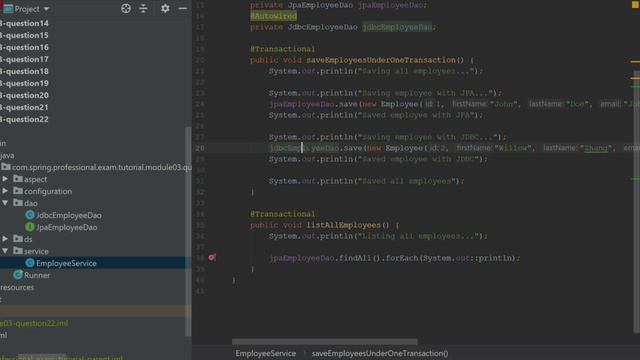This screenshot has width=640, height=360.
Task: Click the locate-in-project target icon
Action: (x=126, y=8)
